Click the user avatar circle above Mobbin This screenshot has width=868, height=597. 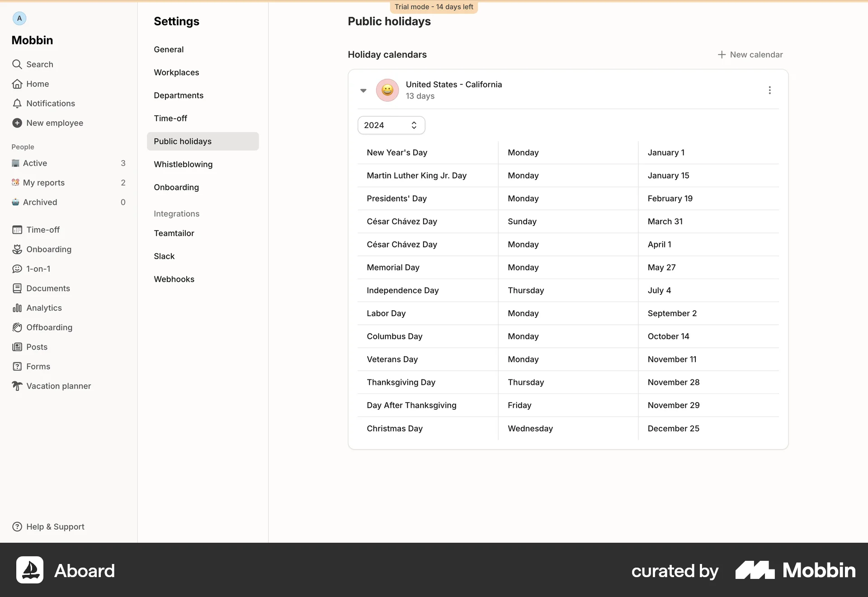19,18
